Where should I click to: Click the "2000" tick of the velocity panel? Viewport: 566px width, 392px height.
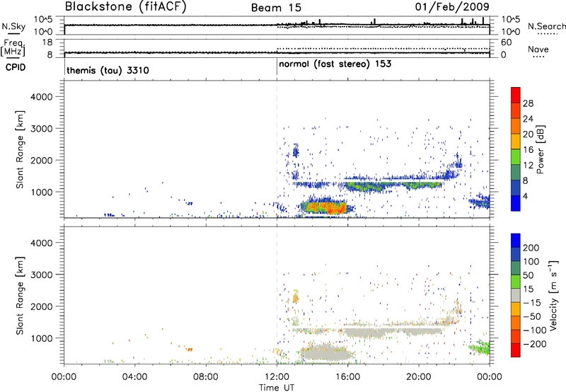click(42, 306)
